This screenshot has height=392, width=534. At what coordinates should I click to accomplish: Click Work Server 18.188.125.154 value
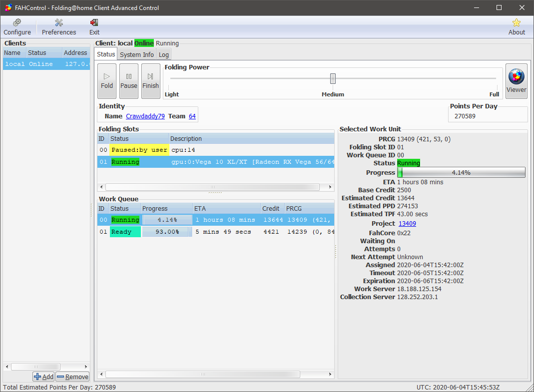tap(419, 289)
